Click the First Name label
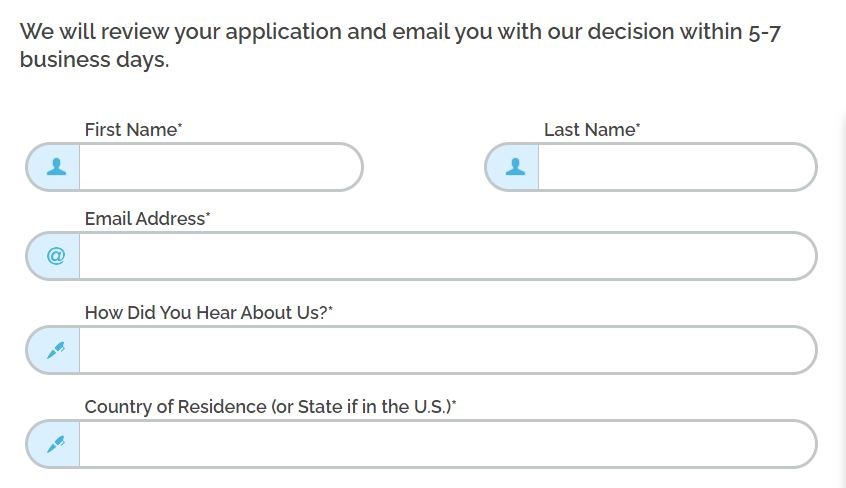Screen dimensions: 846x488 click(133, 130)
